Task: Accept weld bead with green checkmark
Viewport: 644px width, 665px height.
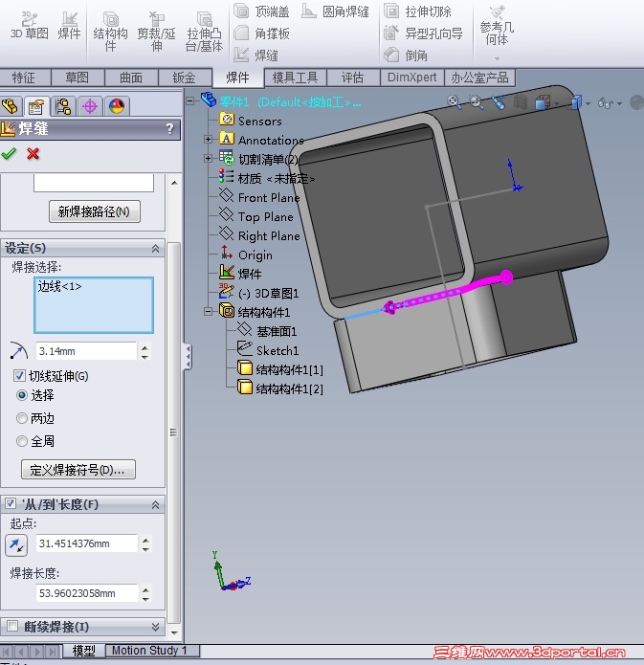Action: (9, 153)
